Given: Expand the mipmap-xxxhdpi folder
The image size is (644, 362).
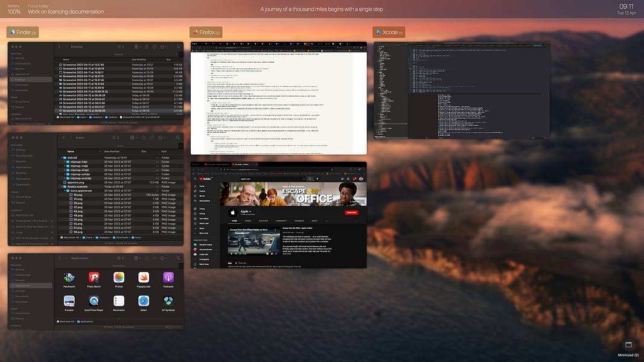Looking at the screenshot, I should [x=65, y=178].
